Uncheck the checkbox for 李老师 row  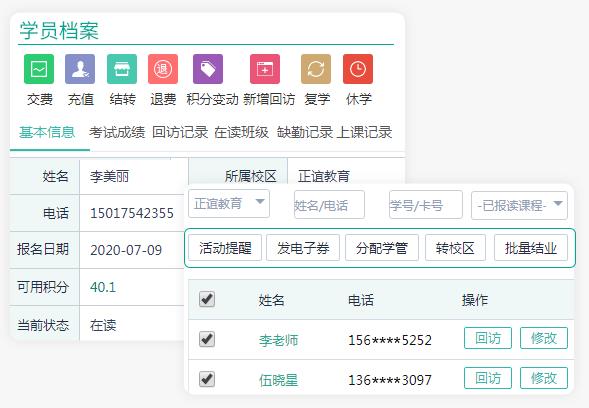pyautogui.click(x=207, y=339)
